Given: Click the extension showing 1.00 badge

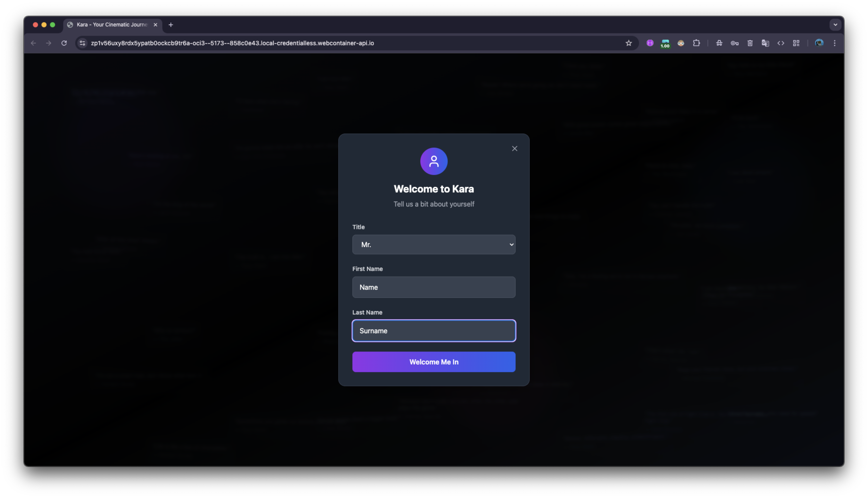Looking at the screenshot, I should click(665, 44).
